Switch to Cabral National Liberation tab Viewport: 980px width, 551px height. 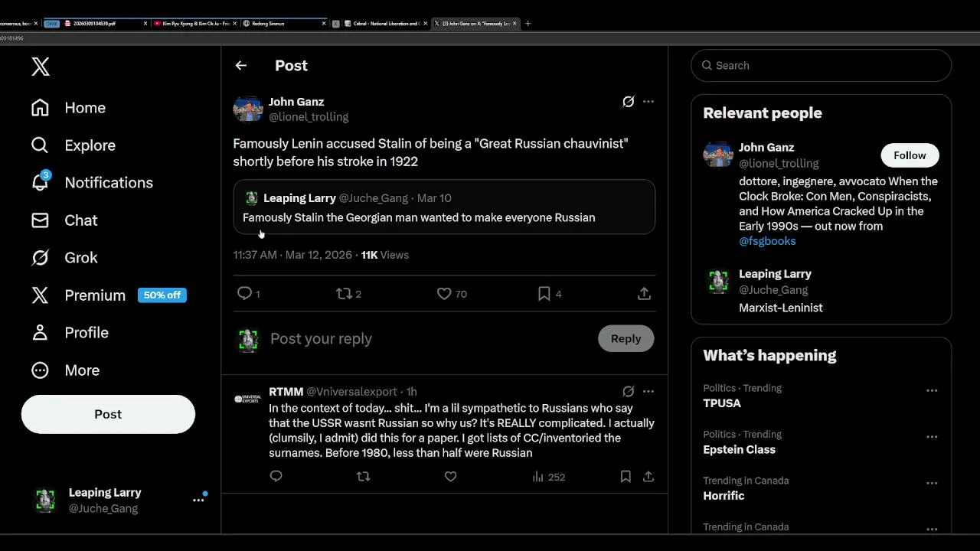pyautogui.click(x=386, y=24)
